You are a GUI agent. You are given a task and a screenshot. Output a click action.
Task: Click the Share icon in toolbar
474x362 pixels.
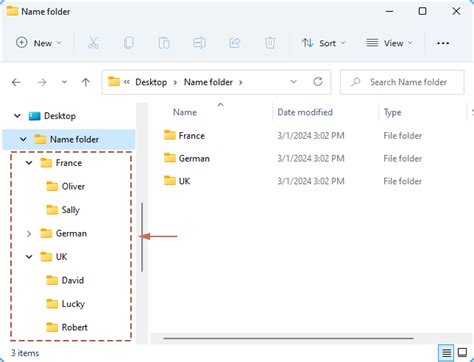[x=235, y=43]
